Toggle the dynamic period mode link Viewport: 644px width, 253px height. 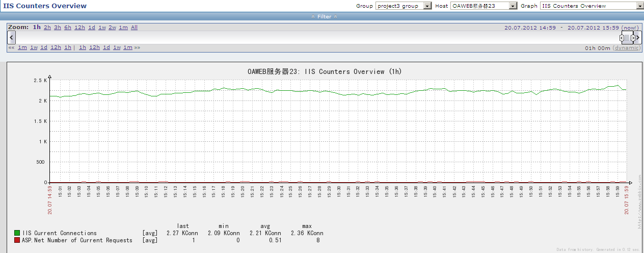point(627,48)
